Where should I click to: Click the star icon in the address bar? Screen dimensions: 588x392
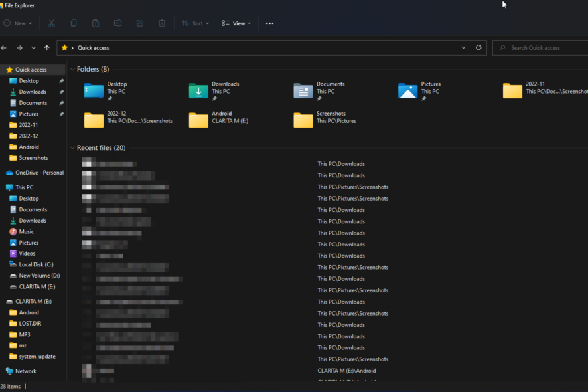pos(64,47)
